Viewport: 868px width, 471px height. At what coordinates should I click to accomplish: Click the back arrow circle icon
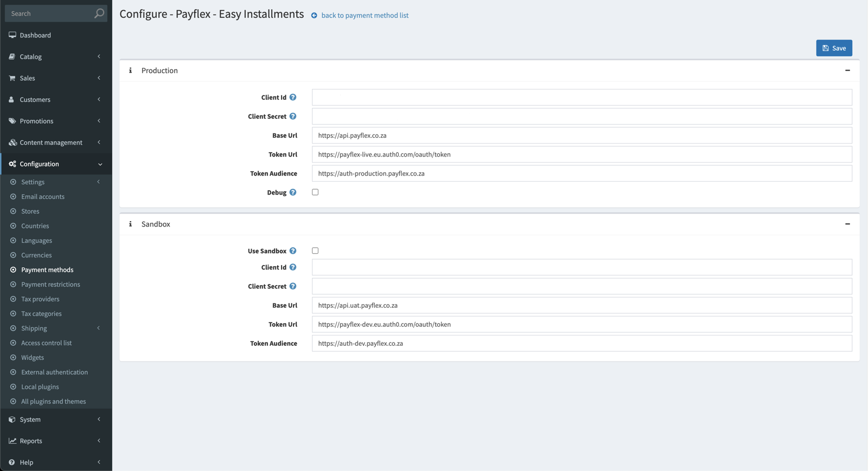pyautogui.click(x=314, y=16)
